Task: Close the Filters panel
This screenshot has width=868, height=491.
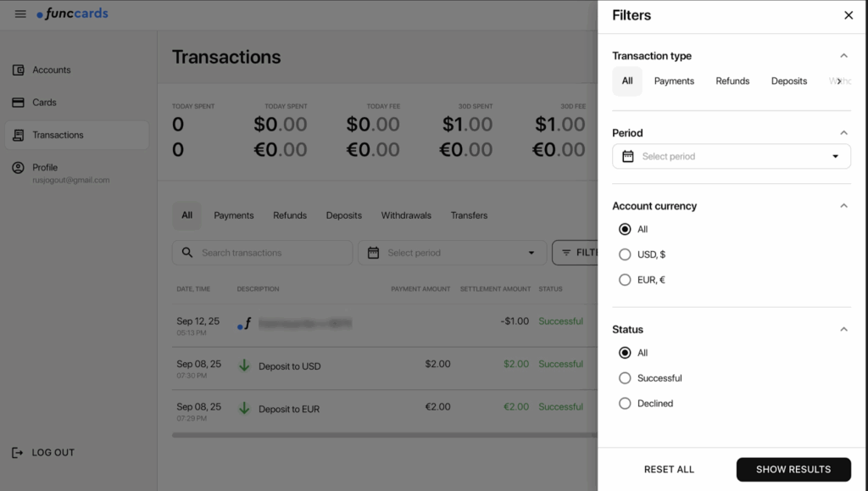Action: coord(849,15)
